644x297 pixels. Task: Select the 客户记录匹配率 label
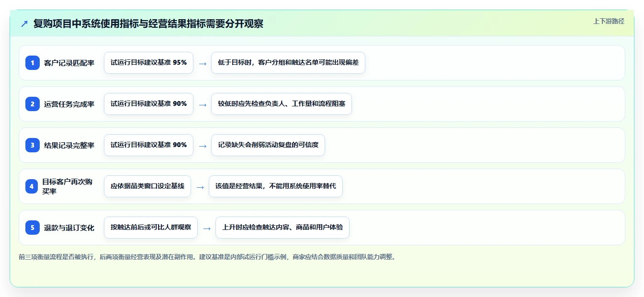click(x=69, y=63)
